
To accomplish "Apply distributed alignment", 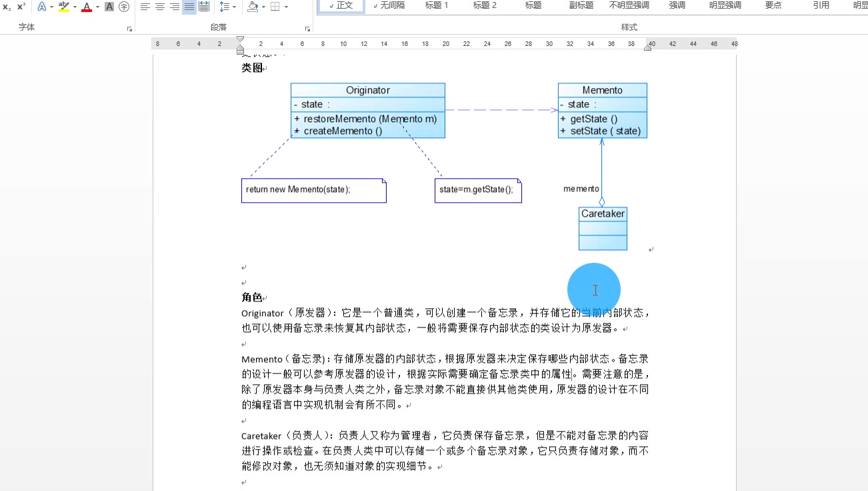I will coord(204,7).
